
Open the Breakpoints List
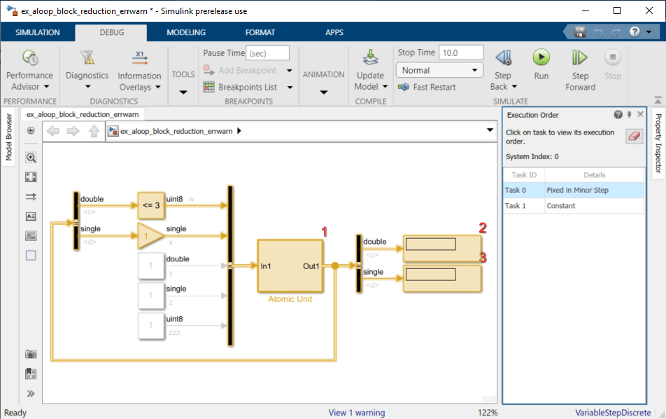tap(240, 87)
